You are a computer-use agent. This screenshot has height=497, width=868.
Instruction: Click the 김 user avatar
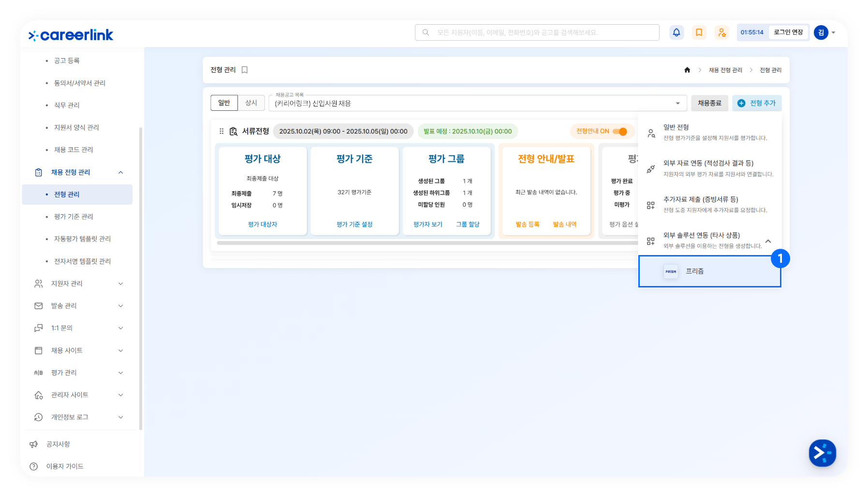[x=821, y=32]
